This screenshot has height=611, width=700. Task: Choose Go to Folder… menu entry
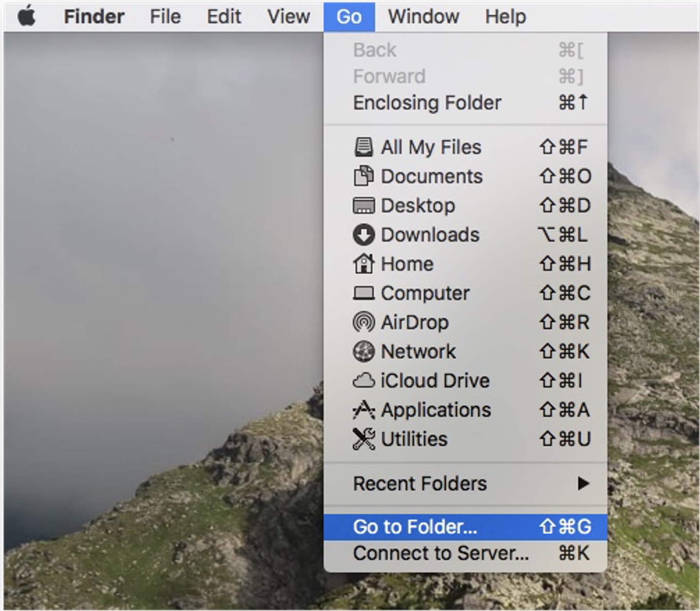(x=415, y=527)
